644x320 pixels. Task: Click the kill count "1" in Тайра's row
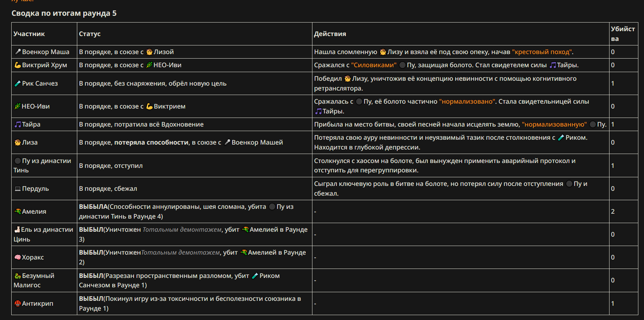click(x=613, y=124)
